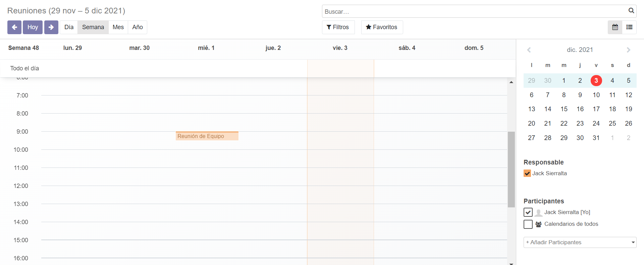Viewport: 644px width, 265px height.
Task: Click Semana 48 label
Action: tap(23, 48)
